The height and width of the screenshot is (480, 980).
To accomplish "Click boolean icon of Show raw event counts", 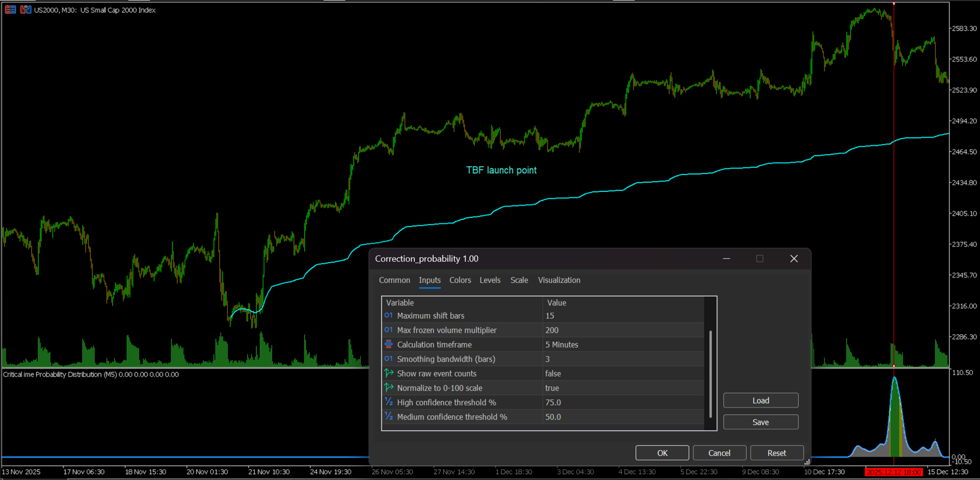I will (389, 373).
